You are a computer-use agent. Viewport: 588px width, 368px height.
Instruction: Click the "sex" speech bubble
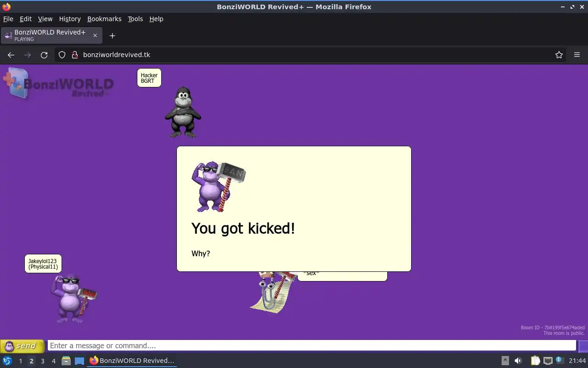coord(342,276)
